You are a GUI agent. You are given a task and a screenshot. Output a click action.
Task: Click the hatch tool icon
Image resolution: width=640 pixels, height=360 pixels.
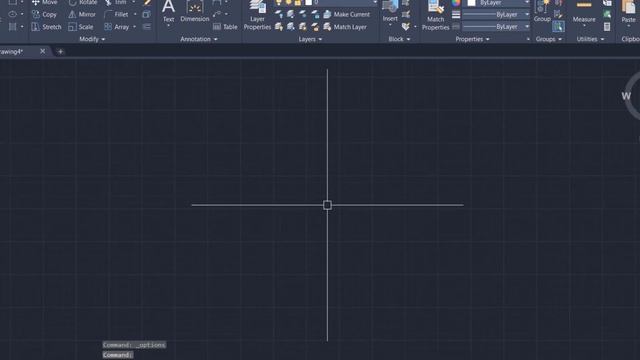coord(13,27)
